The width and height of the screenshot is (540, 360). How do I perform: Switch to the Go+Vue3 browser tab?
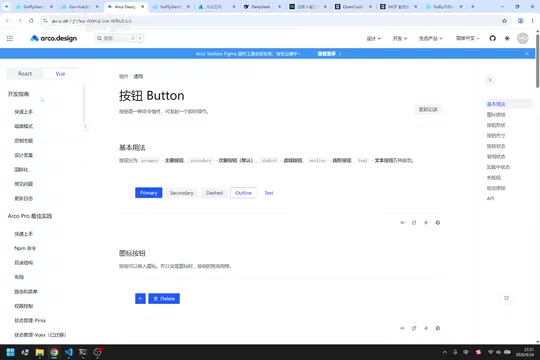pos(80,7)
